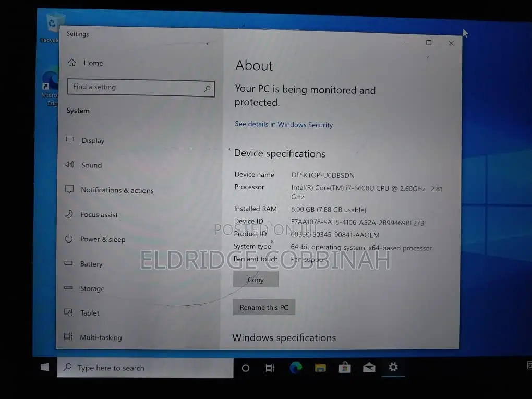532x399 pixels.
Task: Open Mail app from taskbar
Action: pyautogui.click(x=369, y=368)
